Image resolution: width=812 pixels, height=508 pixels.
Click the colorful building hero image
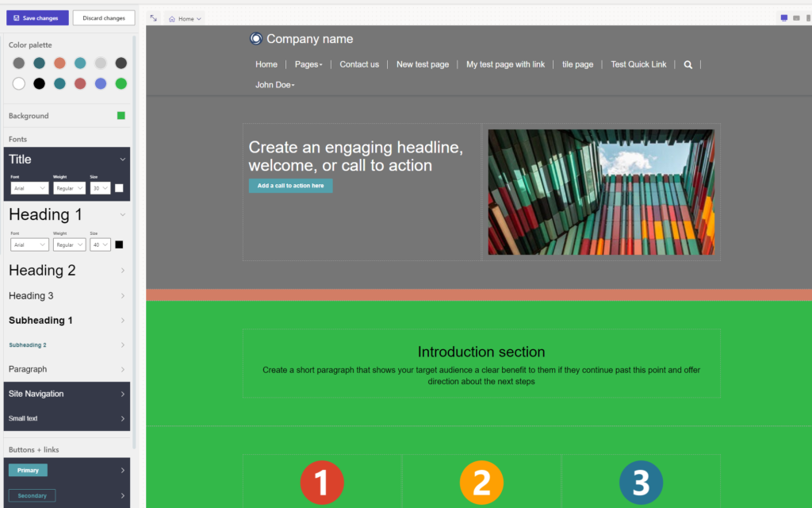pyautogui.click(x=601, y=192)
